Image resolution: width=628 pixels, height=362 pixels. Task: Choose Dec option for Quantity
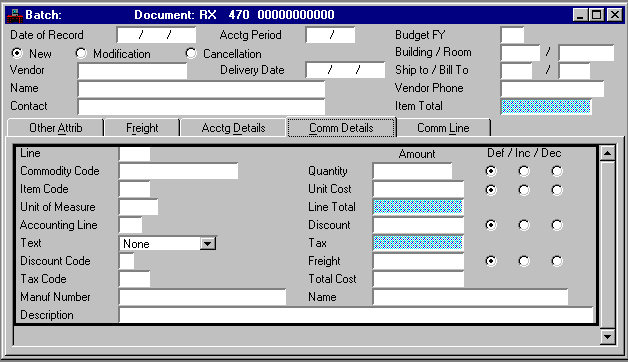(557, 171)
